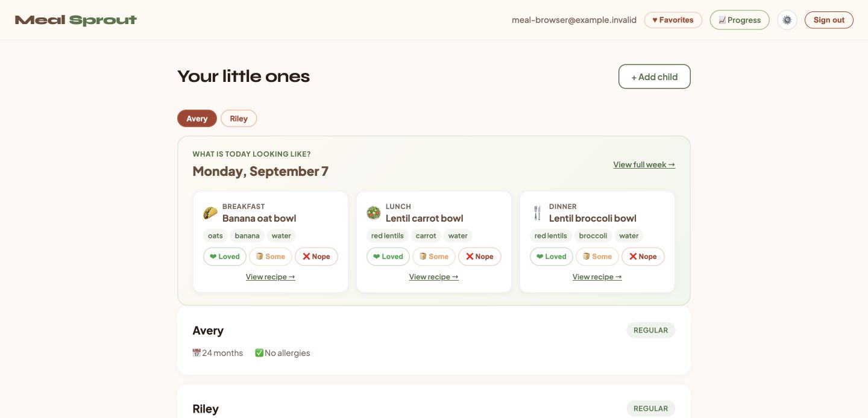868x418 pixels.
Task: Add a new child
Action: (x=655, y=76)
